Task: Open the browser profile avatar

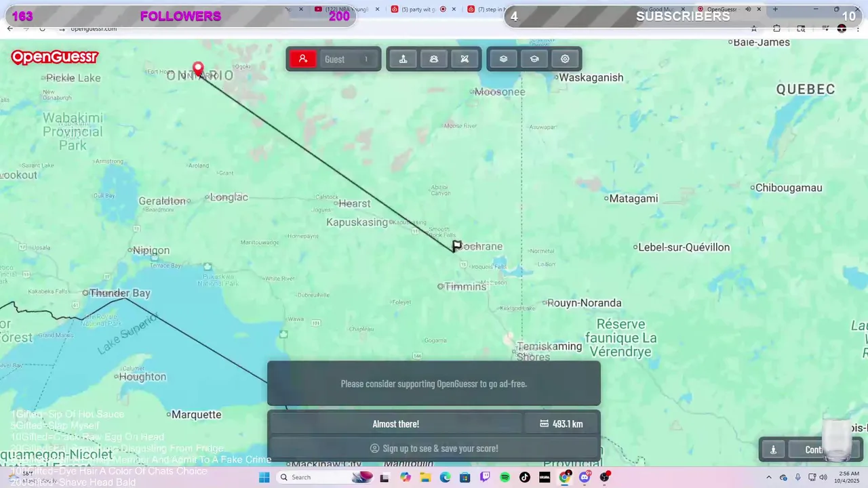Action: click(x=842, y=28)
